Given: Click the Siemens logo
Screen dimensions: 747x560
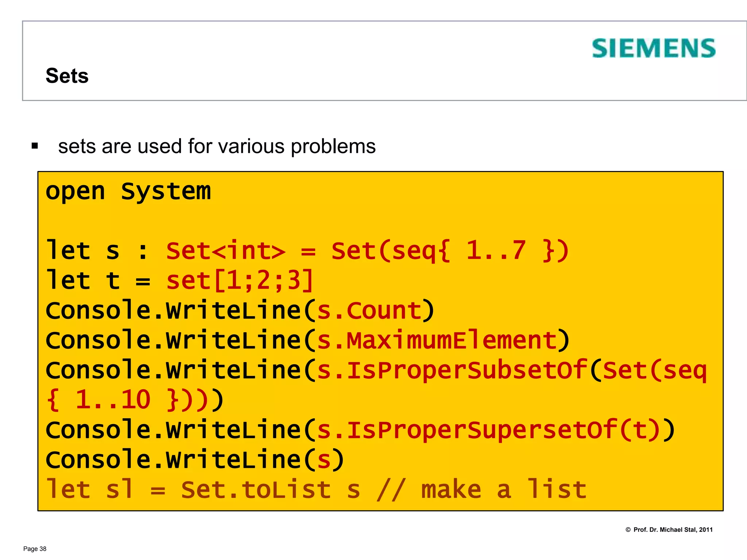Looking at the screenshot, I should click(653, 48).
